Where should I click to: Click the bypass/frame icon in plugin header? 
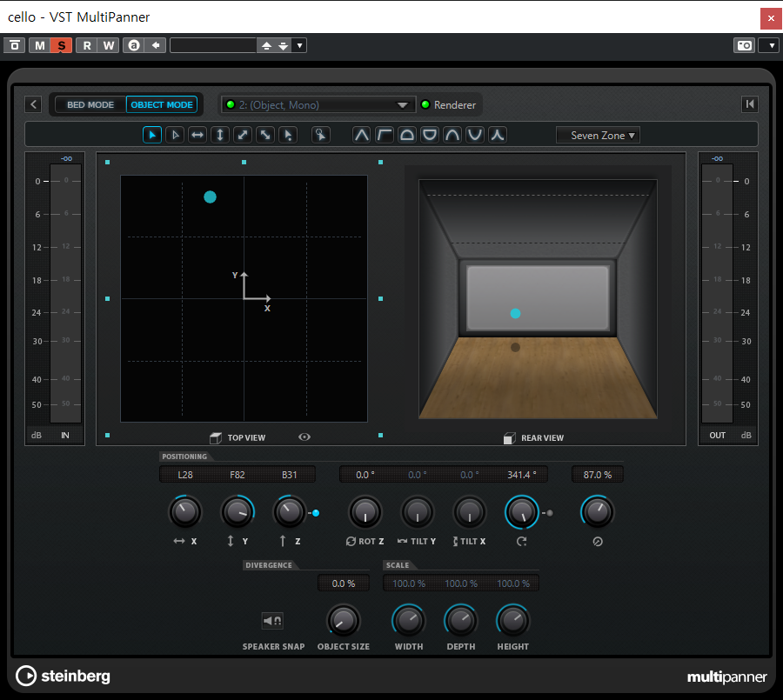pos(15,45)
